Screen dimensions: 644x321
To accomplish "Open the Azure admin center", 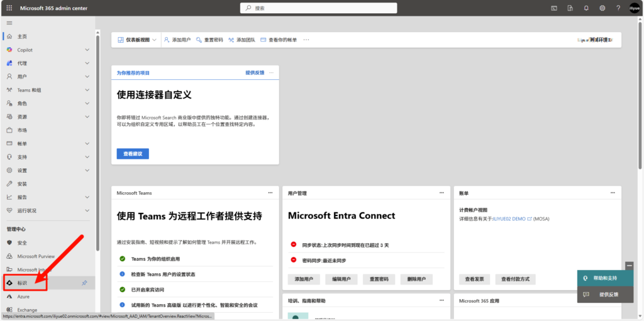I will click(x=23, y=297).
